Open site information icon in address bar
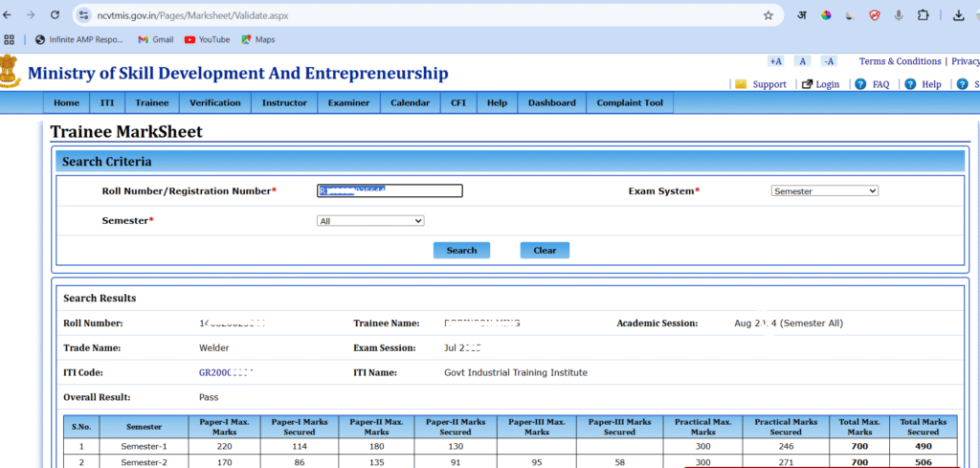This screenshot has height=468, width=980. point(85,15)
